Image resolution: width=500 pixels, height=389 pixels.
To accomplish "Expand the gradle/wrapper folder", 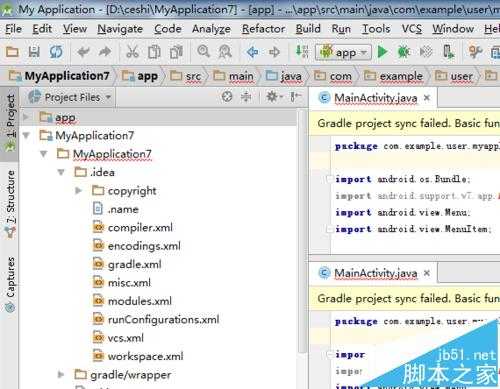I will (61, 375).
